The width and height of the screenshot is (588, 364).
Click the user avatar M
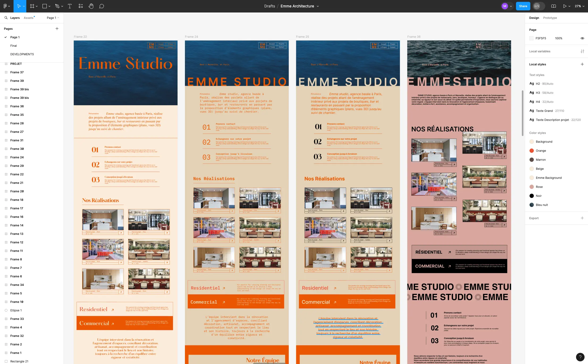(505, 6)
